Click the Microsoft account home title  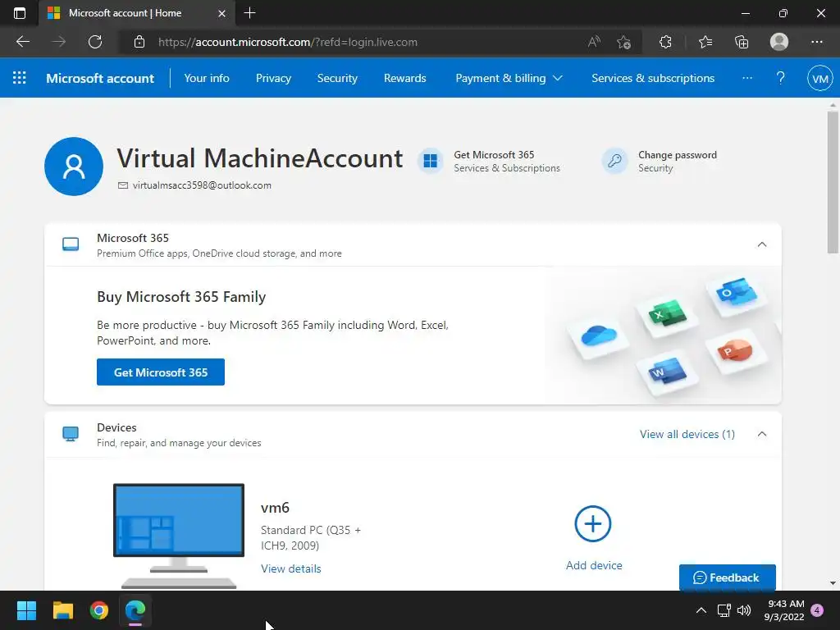pyautogui.click(x=100, y=78)
